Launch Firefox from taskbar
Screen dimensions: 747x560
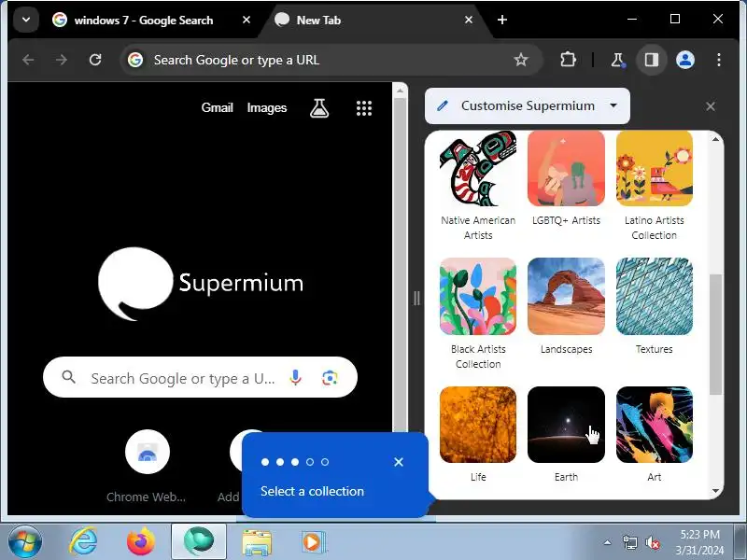coord(141,542)
